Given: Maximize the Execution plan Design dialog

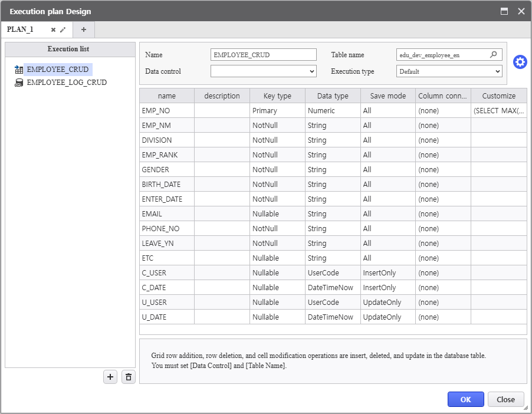Looking at the screenshot, I should click(504, 11).
